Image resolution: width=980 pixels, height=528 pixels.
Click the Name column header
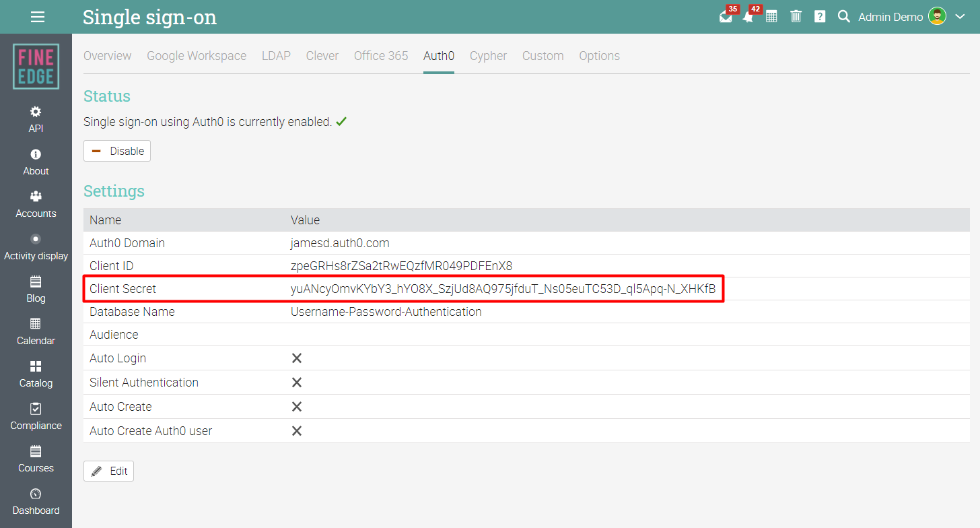point(106,220)
